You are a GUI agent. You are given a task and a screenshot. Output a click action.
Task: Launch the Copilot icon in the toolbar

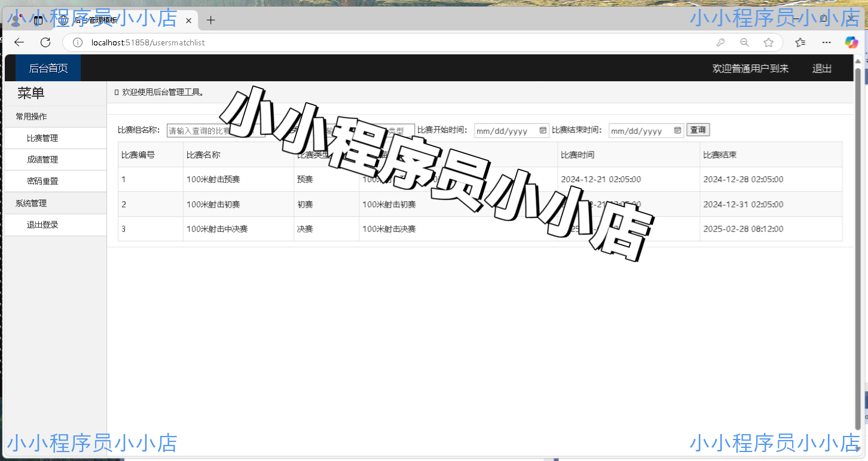851,42
